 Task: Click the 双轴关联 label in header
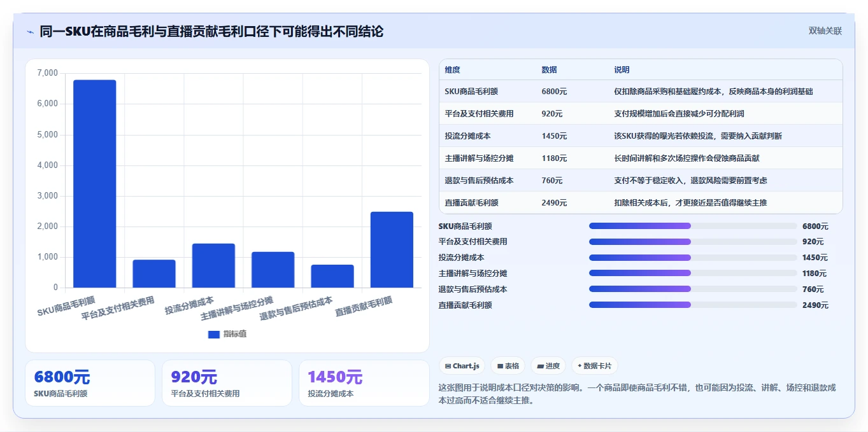pyautogui.click(x=825, y=31)
